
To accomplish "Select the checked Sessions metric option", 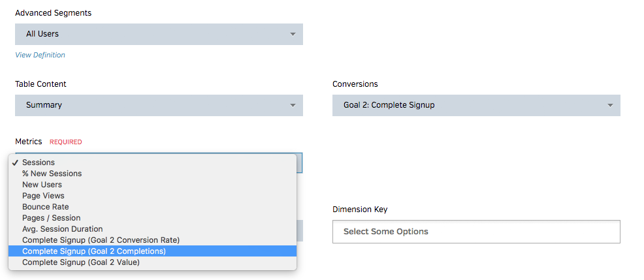I will click(39, 163).
